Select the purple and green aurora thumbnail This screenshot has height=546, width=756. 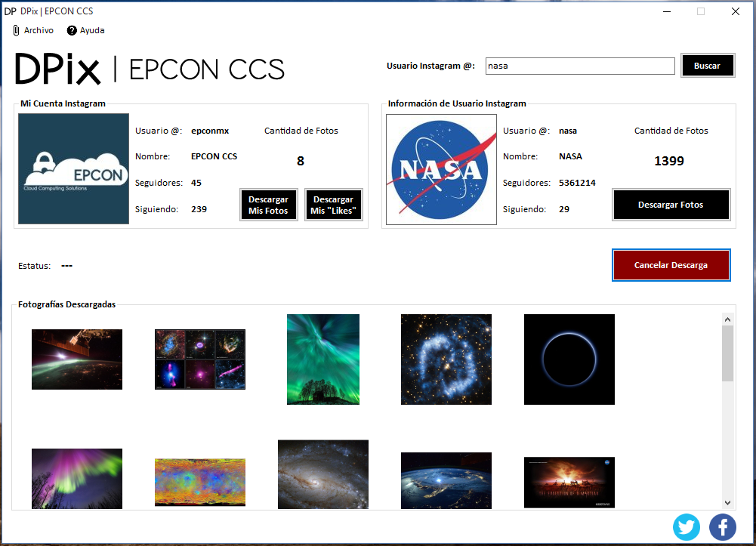77,479
